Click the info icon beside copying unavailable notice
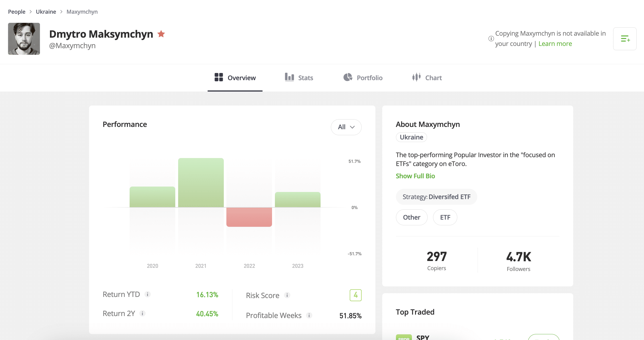The height and width of the screenshot is (340, 644). pyautogui.click(x=491, y=39)
